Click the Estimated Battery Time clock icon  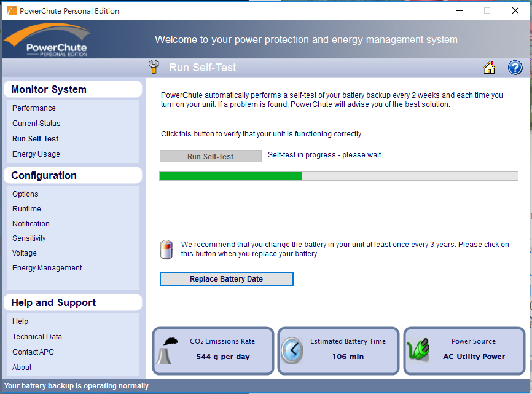click(x=292, y=350)
